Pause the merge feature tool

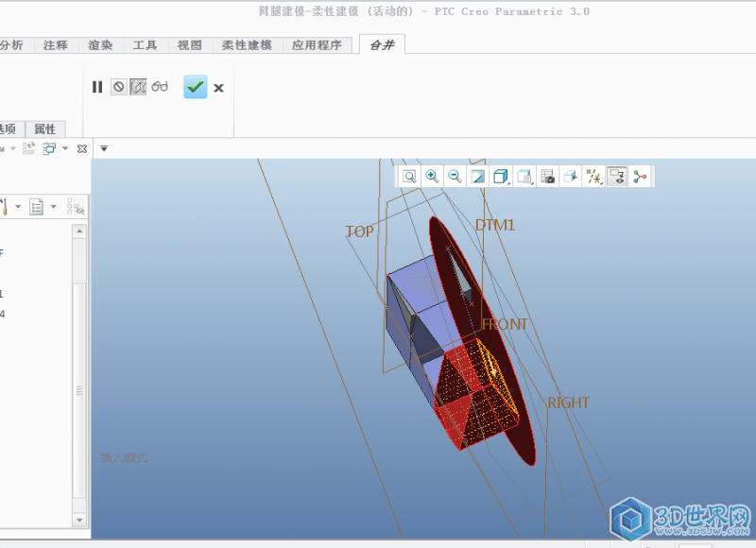[x=97, y=87]
